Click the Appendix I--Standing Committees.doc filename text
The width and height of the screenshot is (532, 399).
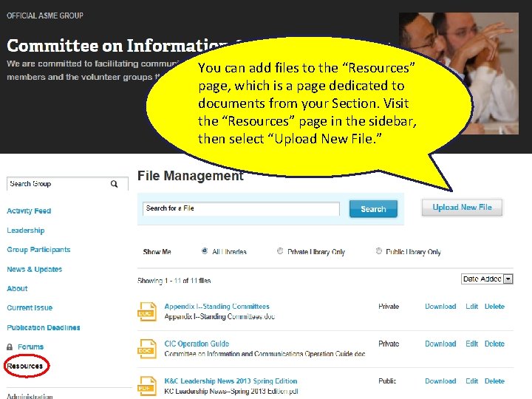219,316
